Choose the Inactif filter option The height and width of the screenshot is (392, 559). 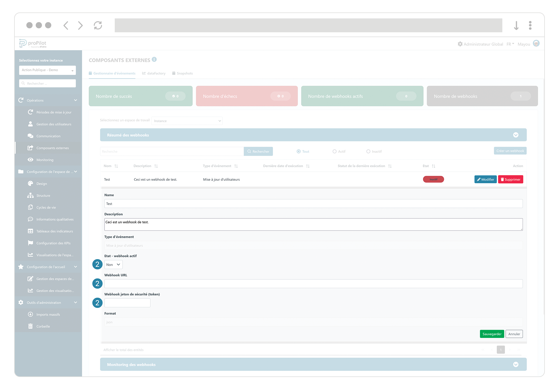(x=368, y=151)
